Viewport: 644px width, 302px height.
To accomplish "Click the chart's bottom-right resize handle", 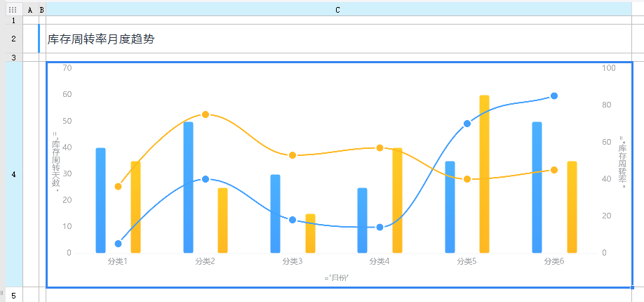I will pyautogui.click(x=633, y=287).
